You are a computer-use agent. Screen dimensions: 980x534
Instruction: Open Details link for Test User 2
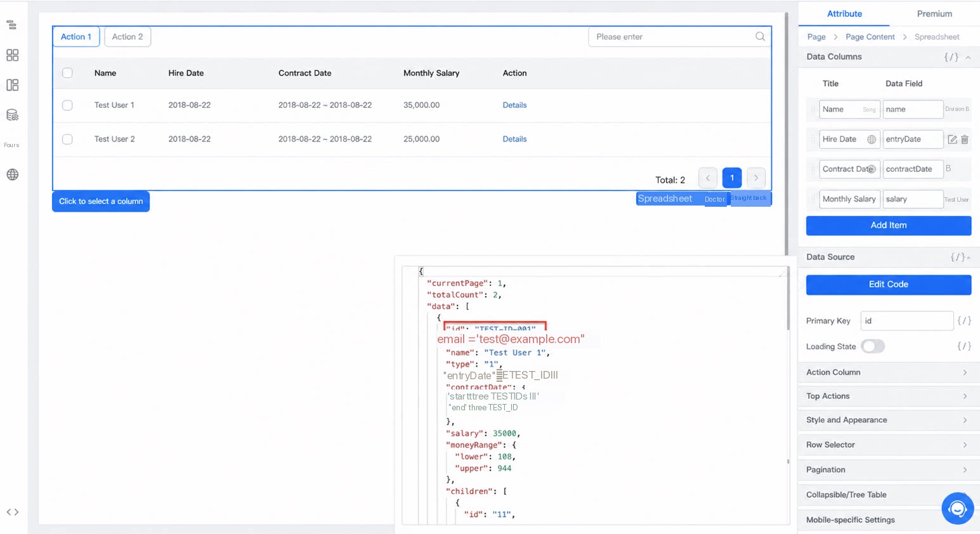514,139
